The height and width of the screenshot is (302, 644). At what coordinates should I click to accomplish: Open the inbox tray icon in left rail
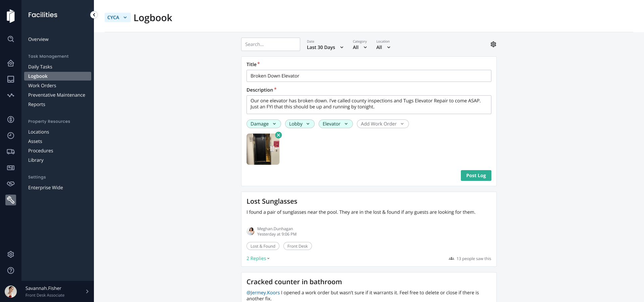click(11, 79)
